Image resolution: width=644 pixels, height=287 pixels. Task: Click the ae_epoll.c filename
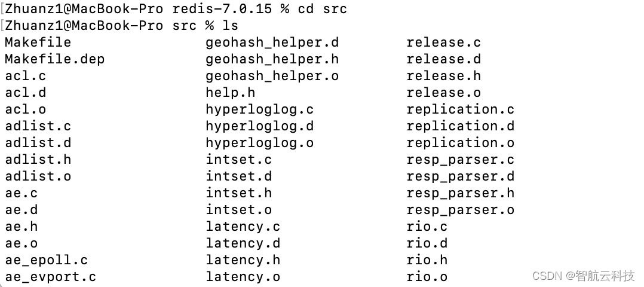click(x=47, y=260)
